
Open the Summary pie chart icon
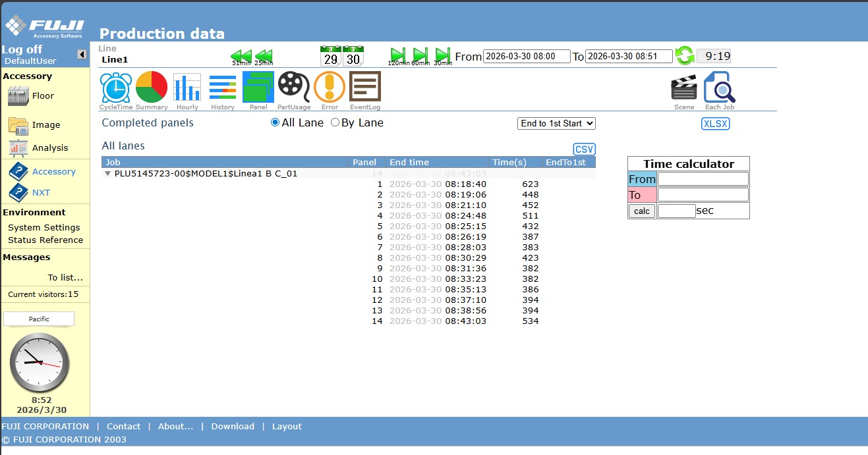point(152,88)
